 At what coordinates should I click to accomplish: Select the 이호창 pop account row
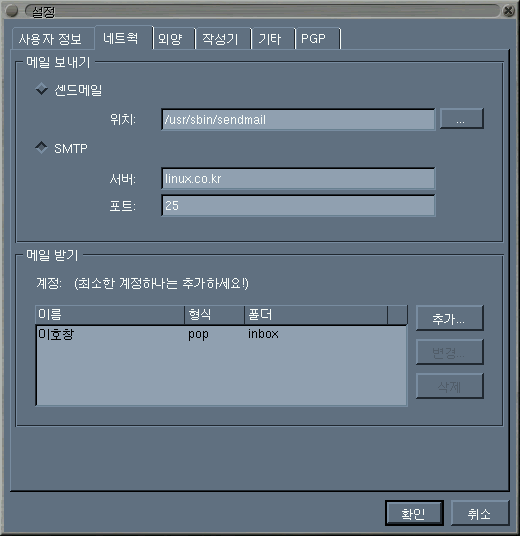222,334
